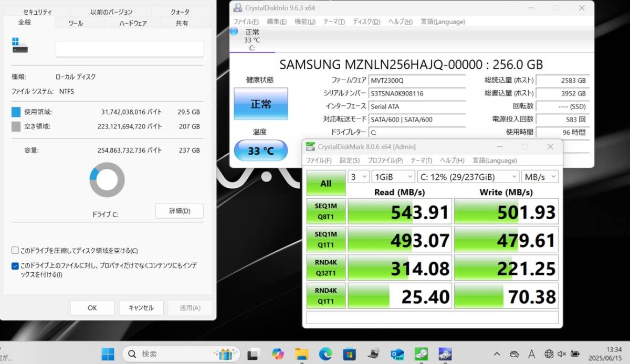
Task: Run the SEQ1M Q8T1 test
Action: pos(326,211)
